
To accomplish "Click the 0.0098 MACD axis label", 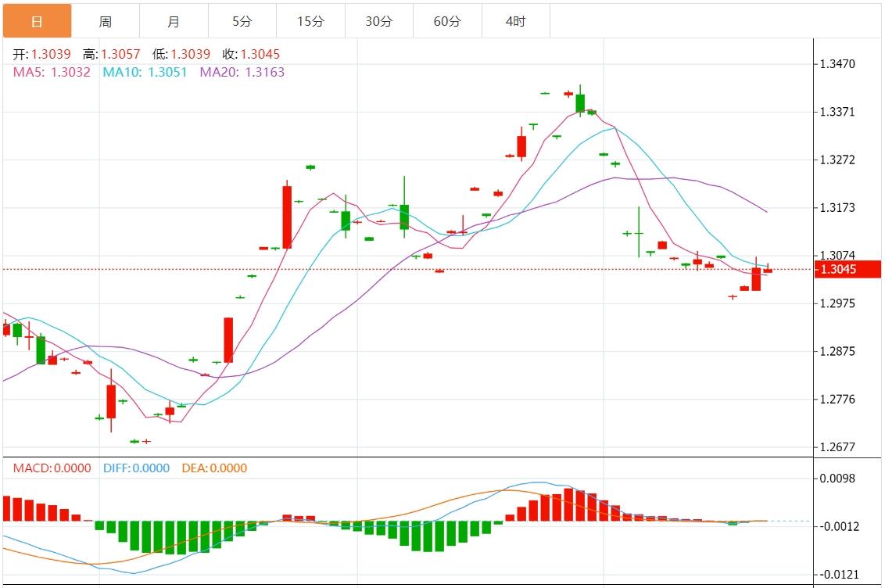I will 837,479.
